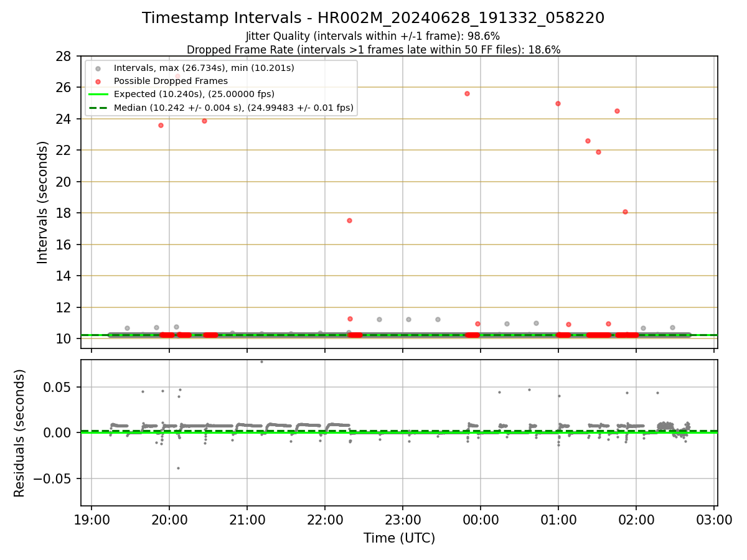The image size is (747, 560).
Task: Click the 'Residuals (seconds)' y-axis label
Action: 20,433
